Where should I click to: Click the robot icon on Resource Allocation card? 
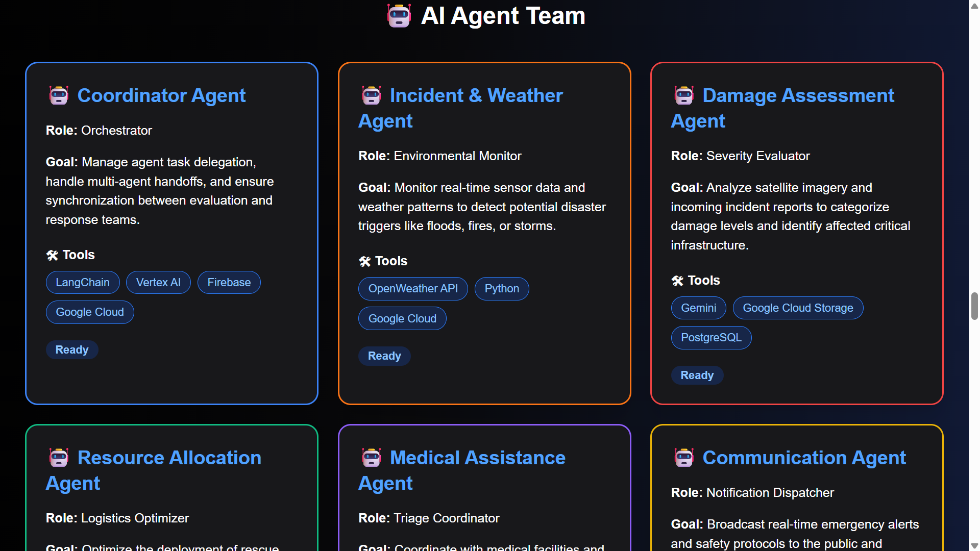59,458
